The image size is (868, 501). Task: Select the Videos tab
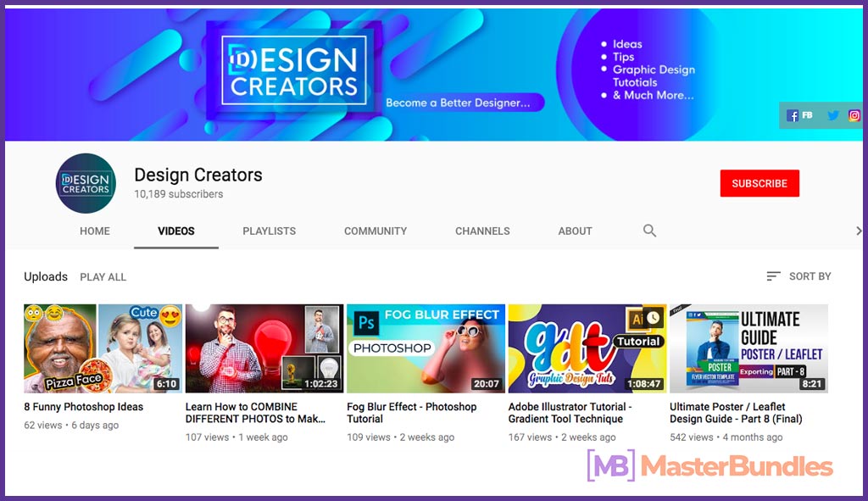click(176, 231)
